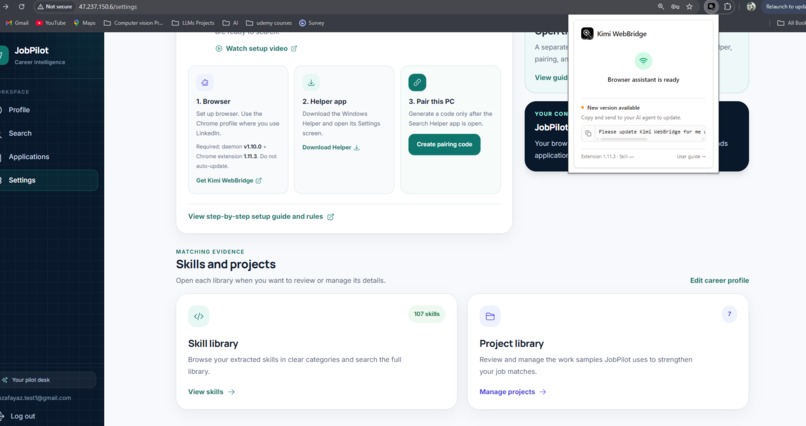Image resolution: width=806 pixels, height=426 pixels.
Task: Open the YouTube bookmark
Action: tap(51, 23)
